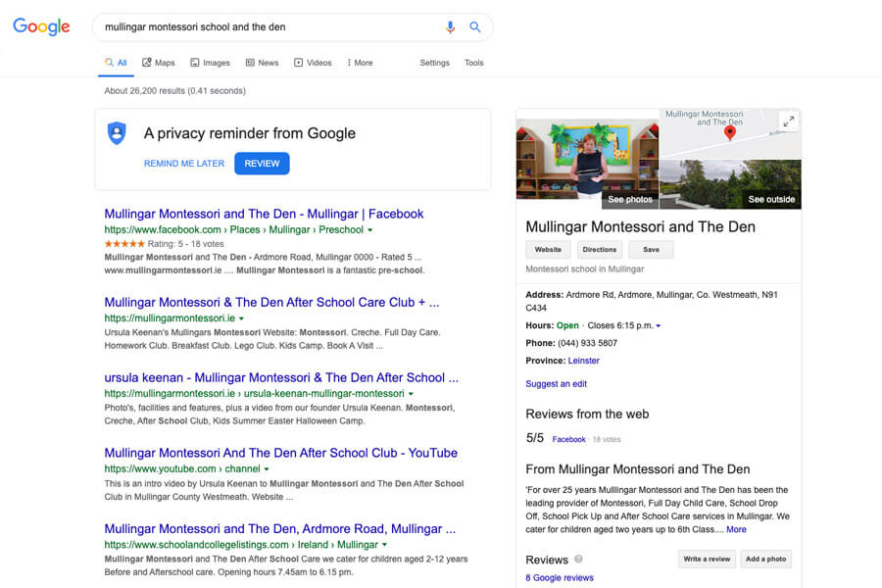Switch to the Videos tab
882x588 pixels.
click(x=314, y=63)
